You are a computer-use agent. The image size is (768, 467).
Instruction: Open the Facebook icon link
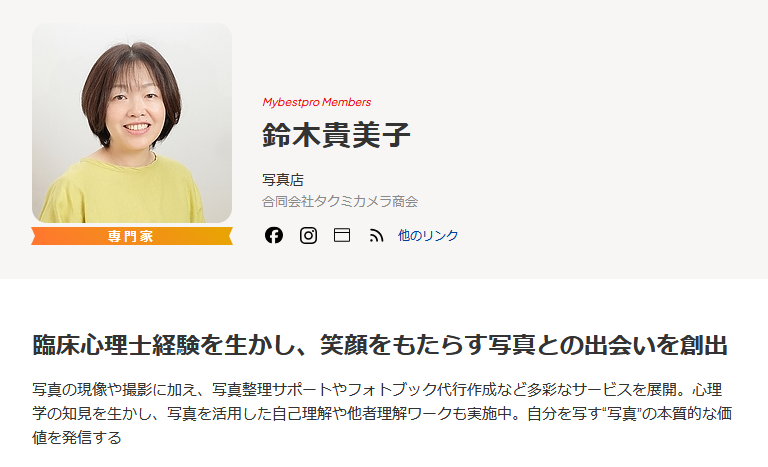(274, 235)
